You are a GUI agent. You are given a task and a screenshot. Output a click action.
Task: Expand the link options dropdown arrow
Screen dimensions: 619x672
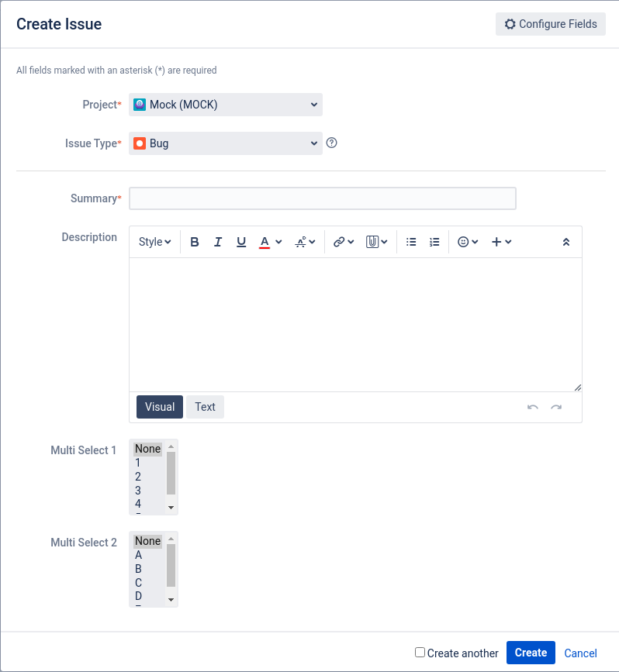click(351, 242)
